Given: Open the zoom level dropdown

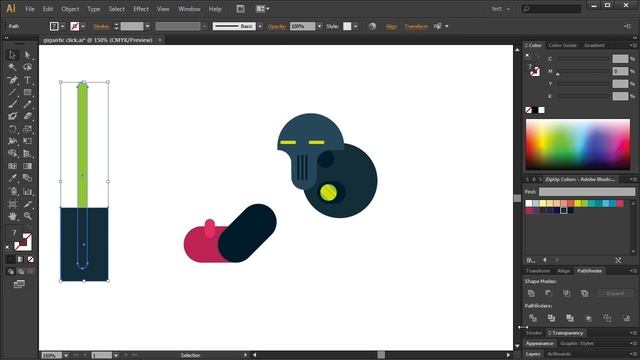Looking at the screenshot, I should click(x=66, y=356).
